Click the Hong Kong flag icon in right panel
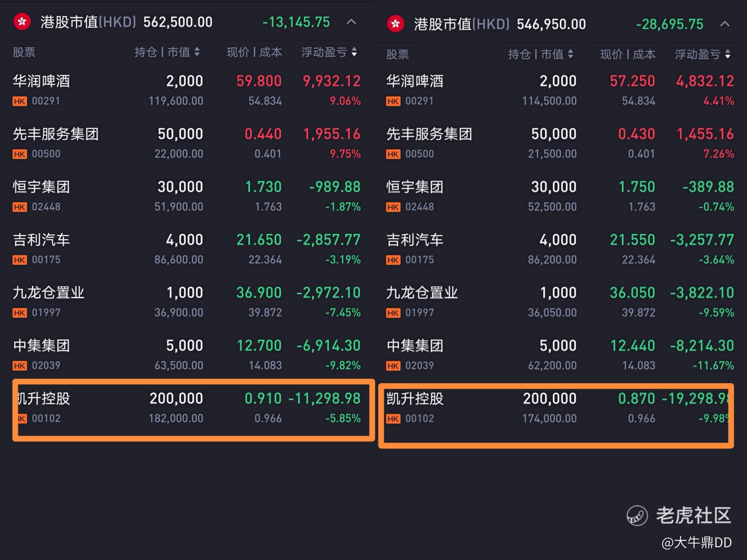This screenshot has height=560, width=747. point(396,24)
